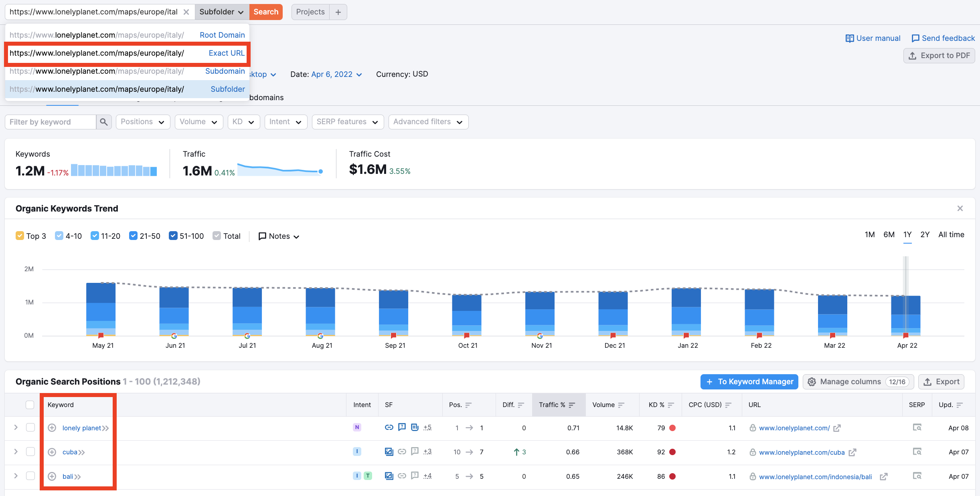Switch chart range to All time
This screenshot has height=496, width=980.
[x=951, y=235]
